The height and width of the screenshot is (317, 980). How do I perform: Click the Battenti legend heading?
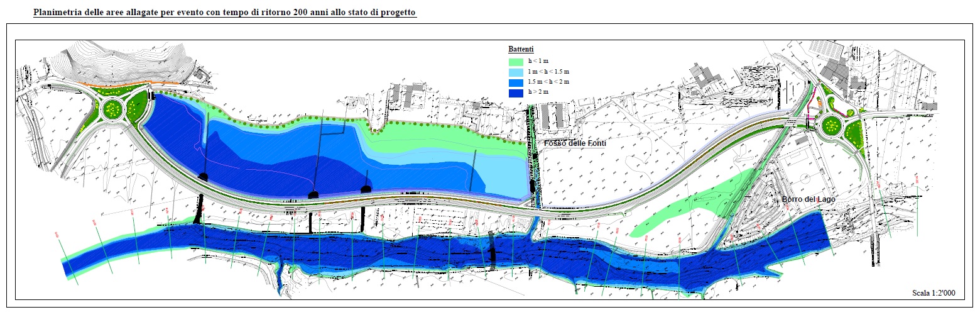point(521,49)
